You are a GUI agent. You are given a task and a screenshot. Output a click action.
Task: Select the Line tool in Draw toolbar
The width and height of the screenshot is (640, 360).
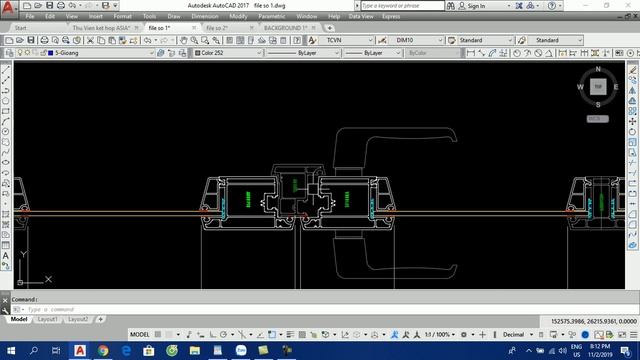tap(6, 70)
